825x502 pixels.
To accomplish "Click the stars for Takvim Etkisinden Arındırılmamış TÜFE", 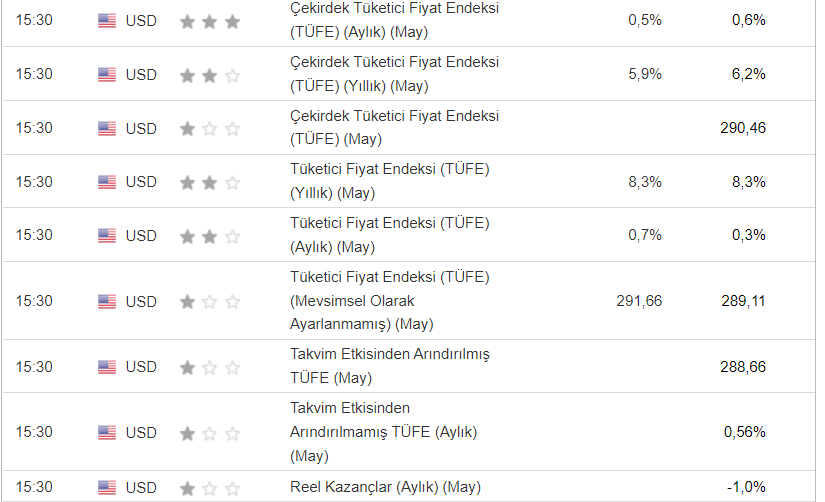I will pyautogui.click(x=210, y=433).
